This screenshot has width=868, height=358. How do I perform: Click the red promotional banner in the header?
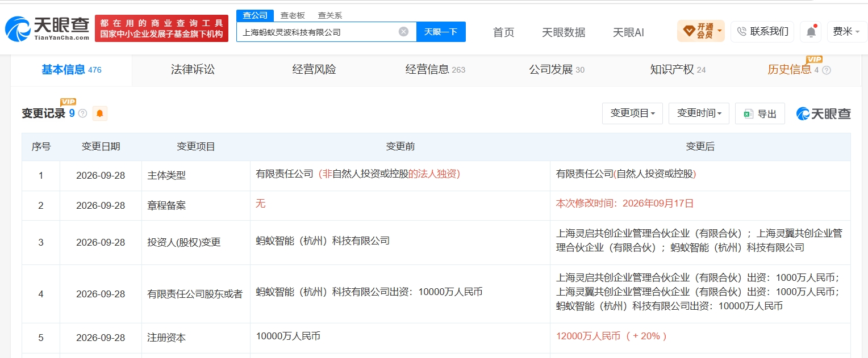(x=161, y=28)
